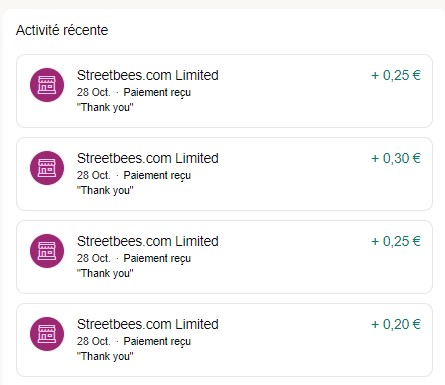Select the + 0,30 € amount
The width and height of the screenshot is (445, 385).
tap(396, 158)
